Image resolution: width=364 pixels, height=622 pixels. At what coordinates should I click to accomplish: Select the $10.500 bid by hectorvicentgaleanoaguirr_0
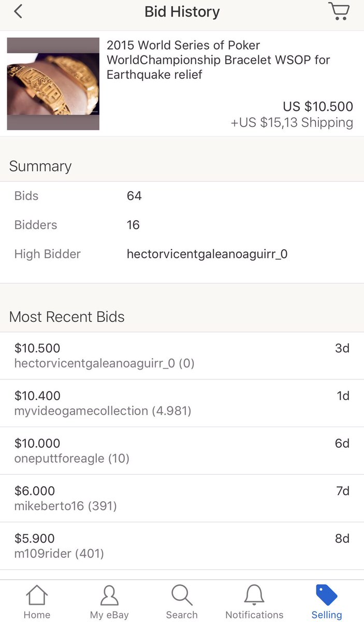(x=182, y=356)
